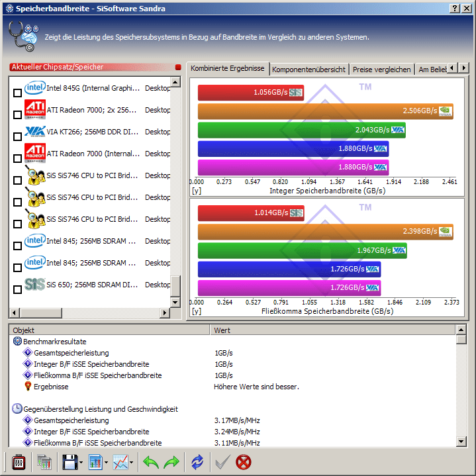Tick the ATI Radeon 7000; 2x 256… checkbox
The image size is (476, 476).
[18, 115]
